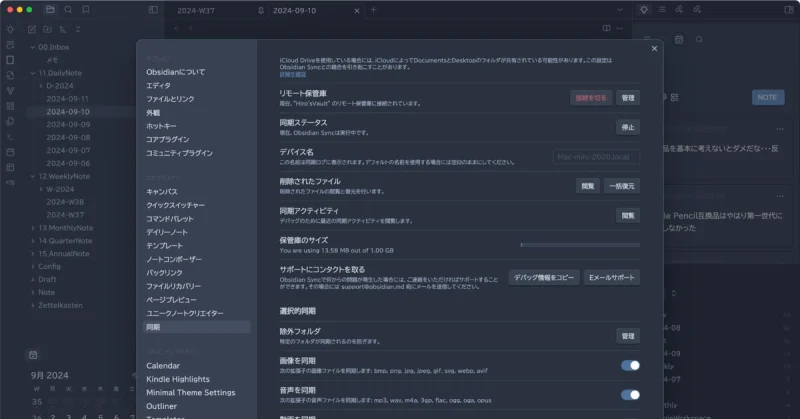The width and height of the screenshot is (800, 419).
Task: Open the outline list tab in the right sidebar
Action: [662, 10]
